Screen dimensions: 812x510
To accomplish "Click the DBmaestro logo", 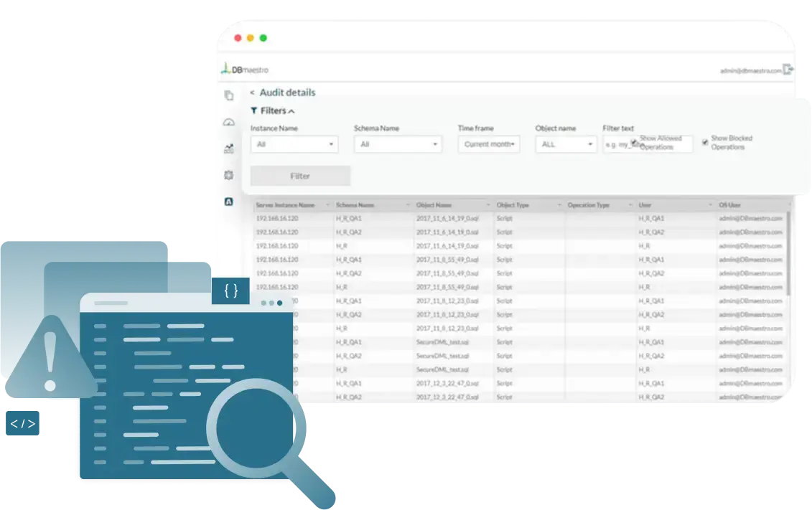I will [x=243, y=68].
